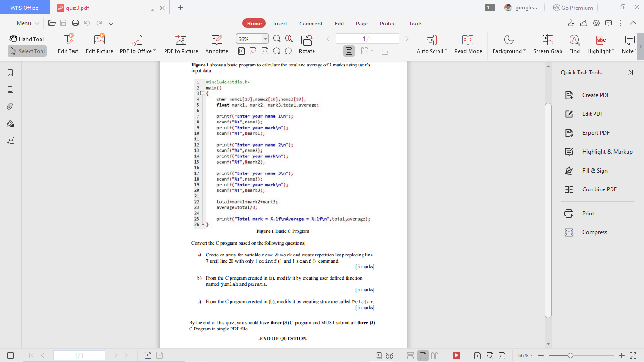Click the Edit Picture tool
Screen dimensions: 644x362
pos(99,45)
